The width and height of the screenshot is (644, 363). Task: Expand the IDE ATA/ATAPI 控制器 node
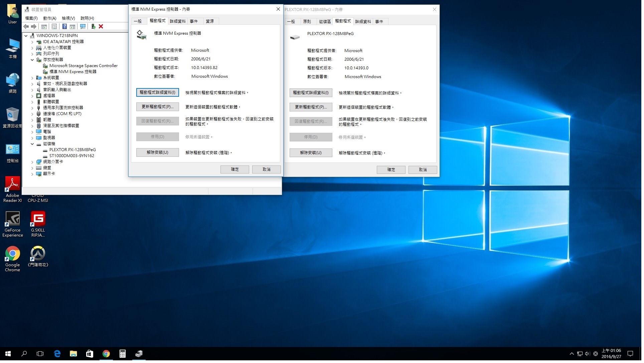pos(32,42)
